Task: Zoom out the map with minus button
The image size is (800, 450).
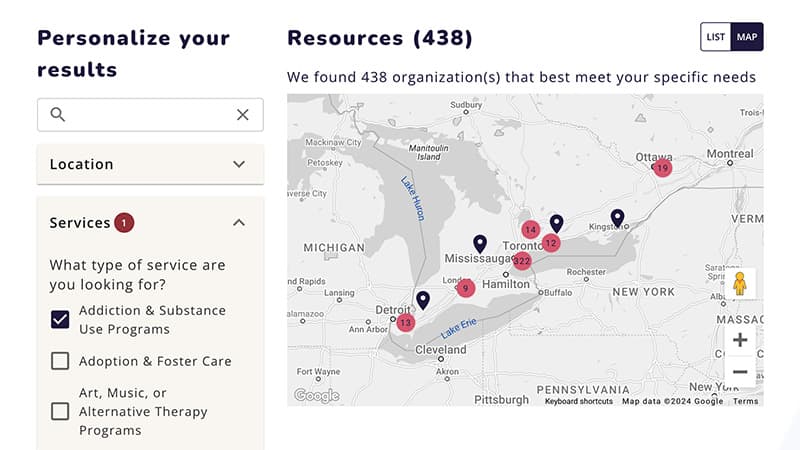Action: point(740,371)
